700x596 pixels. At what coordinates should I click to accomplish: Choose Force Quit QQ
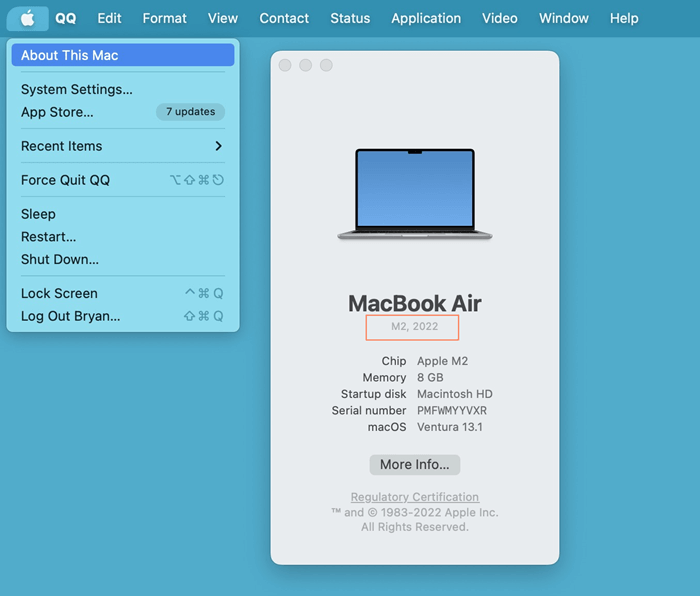(66, 180)
